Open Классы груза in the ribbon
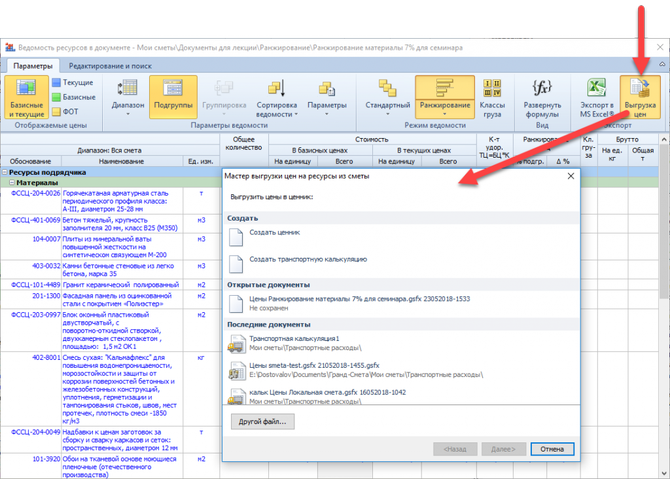The image size is (670, 479). 493,99
